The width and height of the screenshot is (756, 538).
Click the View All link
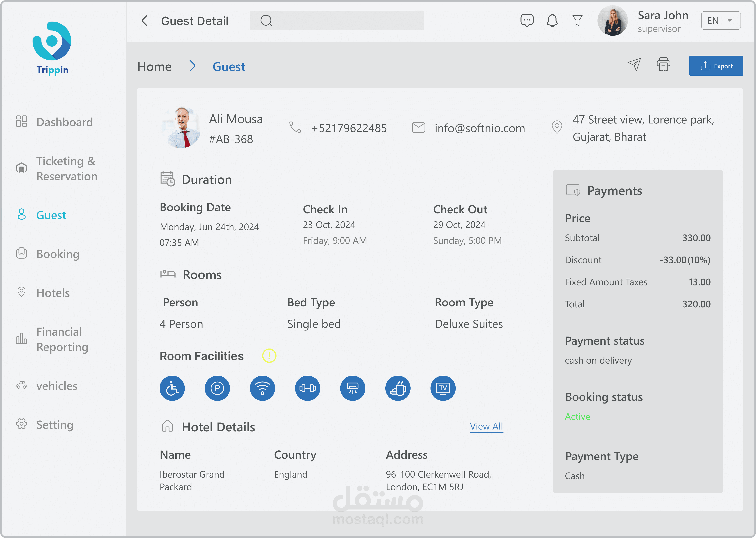point(486,426)
